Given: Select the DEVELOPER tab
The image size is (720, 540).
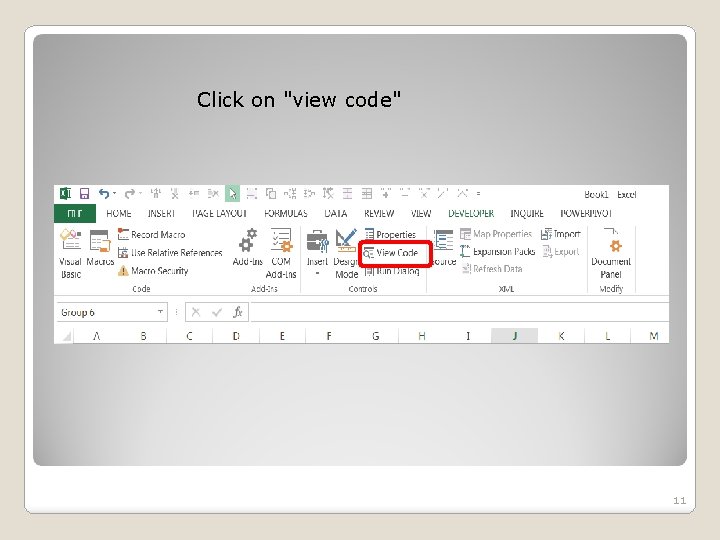Looking at the screenshot, I should click(x=471, y=214).
